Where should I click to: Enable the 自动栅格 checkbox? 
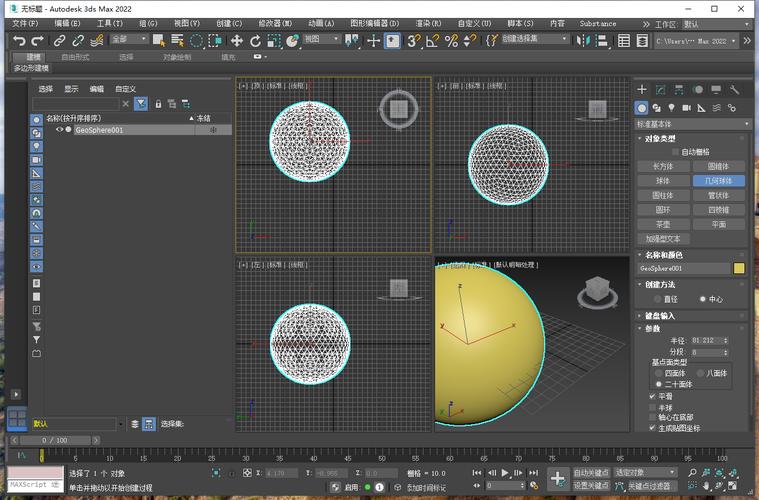point(674,152)
